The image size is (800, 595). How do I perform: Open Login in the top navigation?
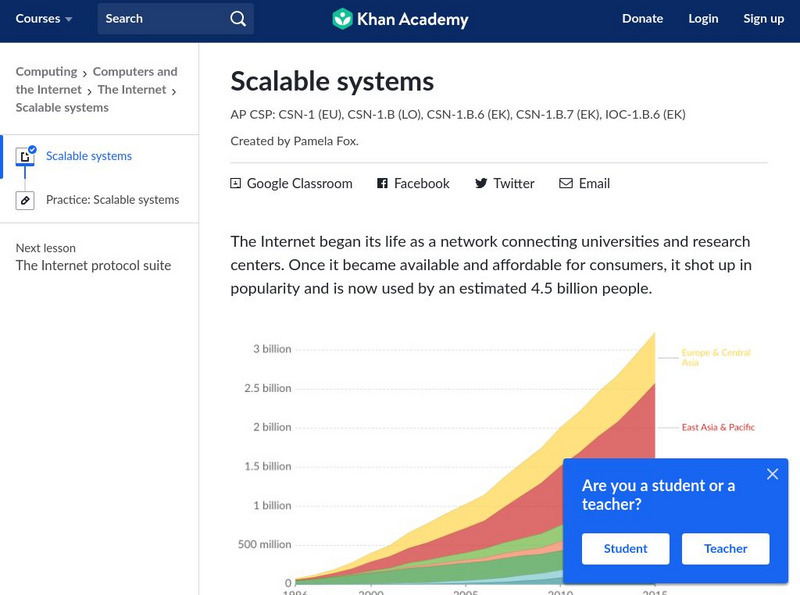pos(703,19)
